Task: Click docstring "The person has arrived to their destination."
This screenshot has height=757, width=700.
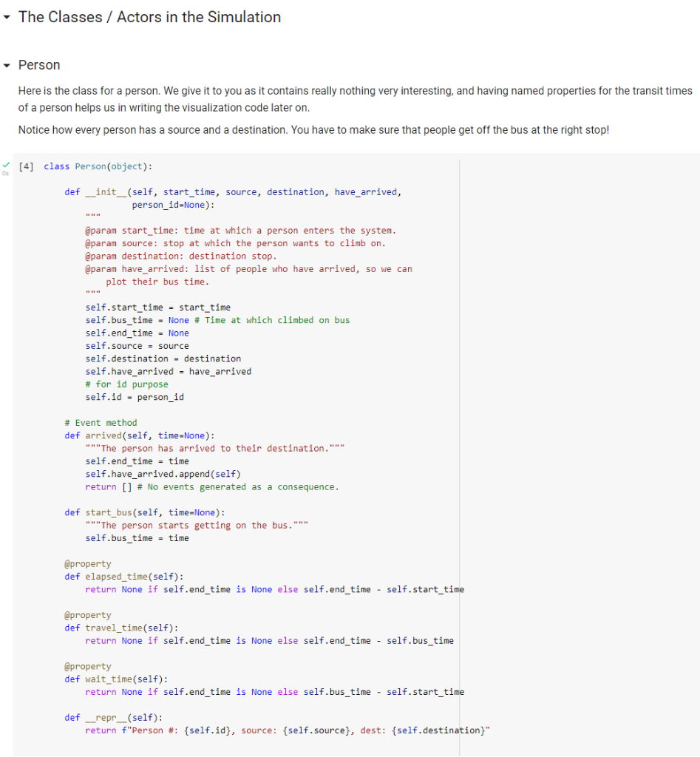Action: tap(215, 448)
